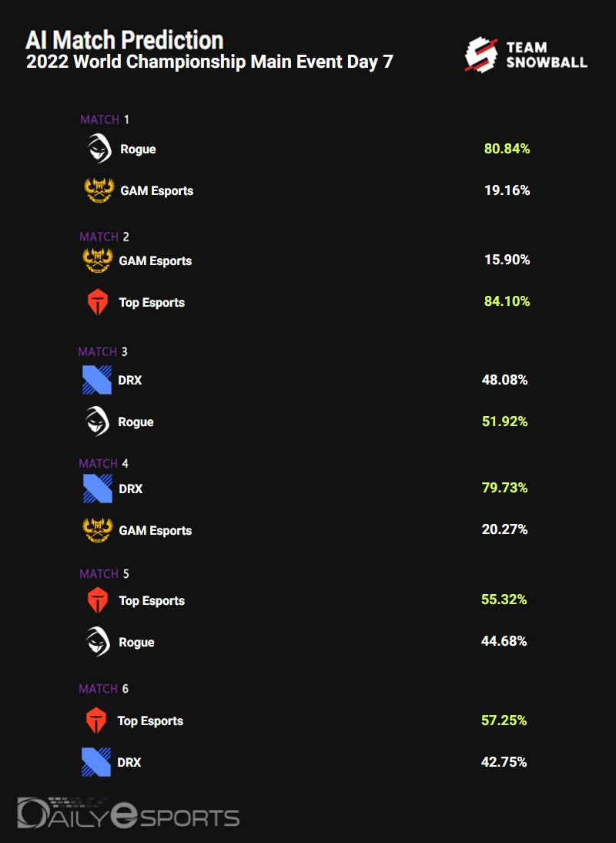Click the Rogue logo in Match 1
Screen dimensions: 616x843
99,149
